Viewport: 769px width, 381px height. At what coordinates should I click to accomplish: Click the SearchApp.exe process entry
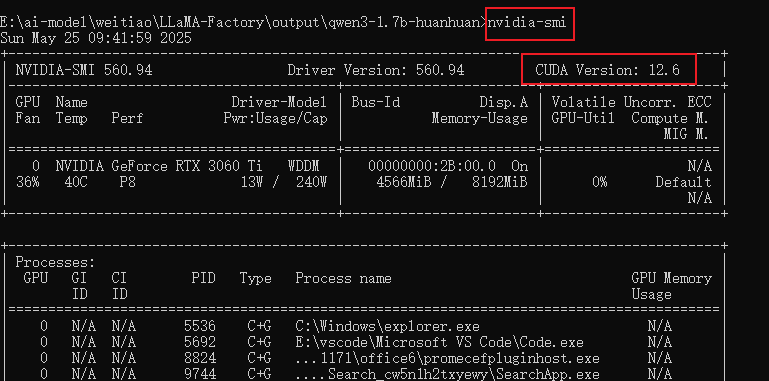tap(447, 375)
